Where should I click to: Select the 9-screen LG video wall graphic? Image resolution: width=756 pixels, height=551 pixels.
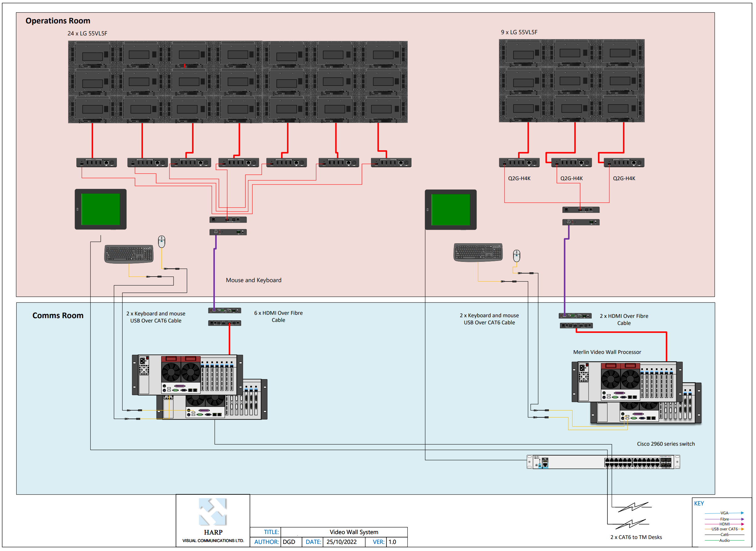(572, 81)
